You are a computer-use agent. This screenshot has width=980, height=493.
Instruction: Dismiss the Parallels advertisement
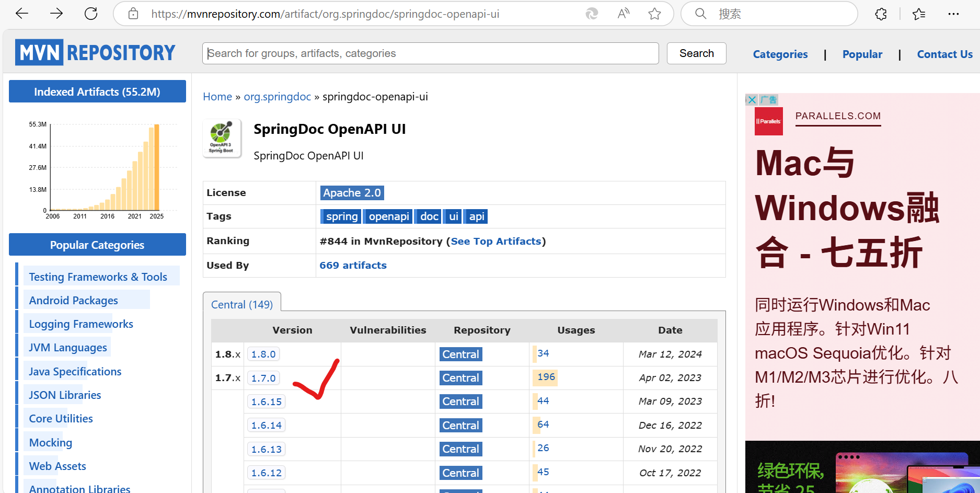(752, 99)
